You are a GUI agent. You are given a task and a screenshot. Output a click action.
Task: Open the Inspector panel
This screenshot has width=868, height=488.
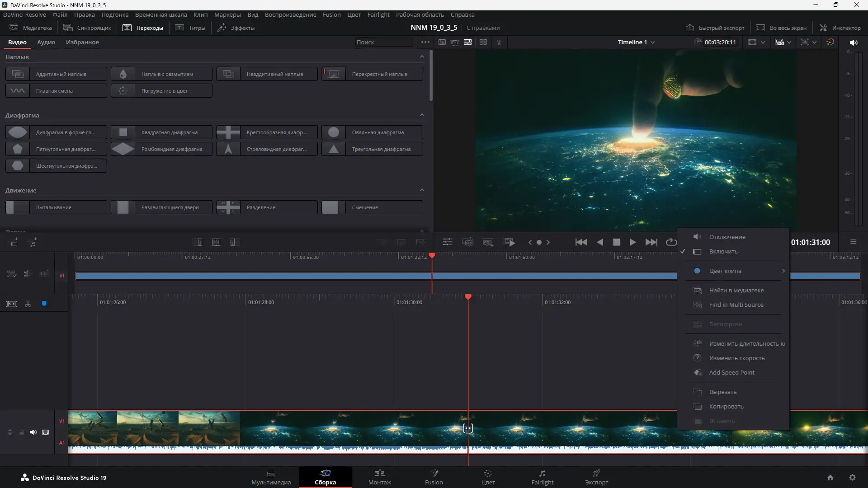840,28
